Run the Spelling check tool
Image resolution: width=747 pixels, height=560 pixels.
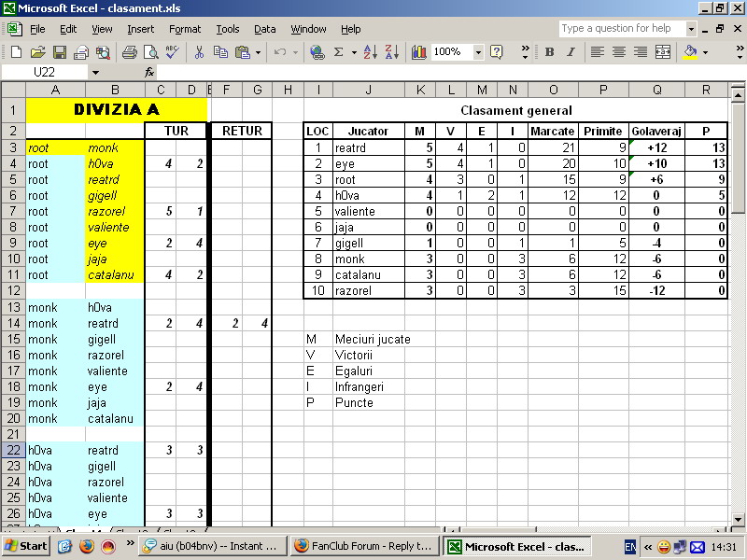(x=172, y=52)
